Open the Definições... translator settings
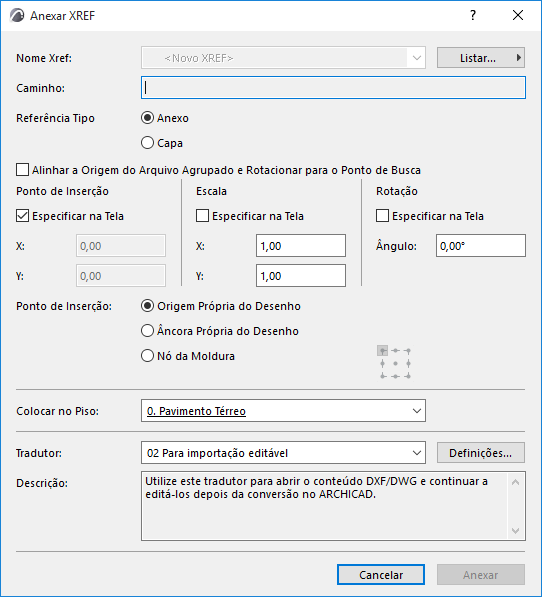The height and width of the screenshot is (597, 542). [x=481, y=453]
